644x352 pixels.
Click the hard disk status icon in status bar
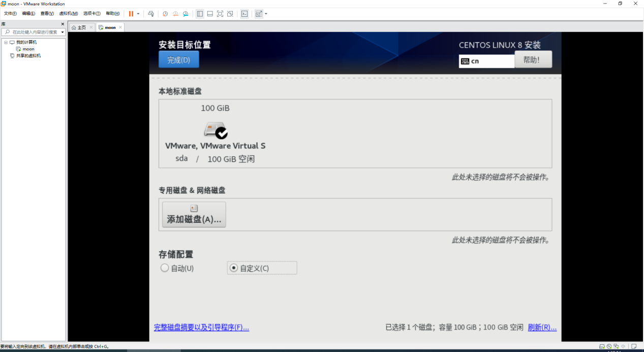pyautogui.click(x=602, y=346)
